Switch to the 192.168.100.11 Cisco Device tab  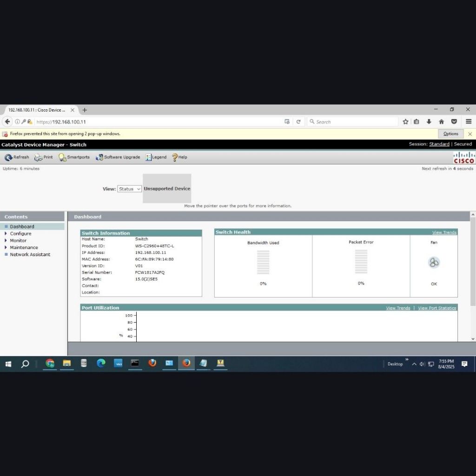tap(36, 110)
